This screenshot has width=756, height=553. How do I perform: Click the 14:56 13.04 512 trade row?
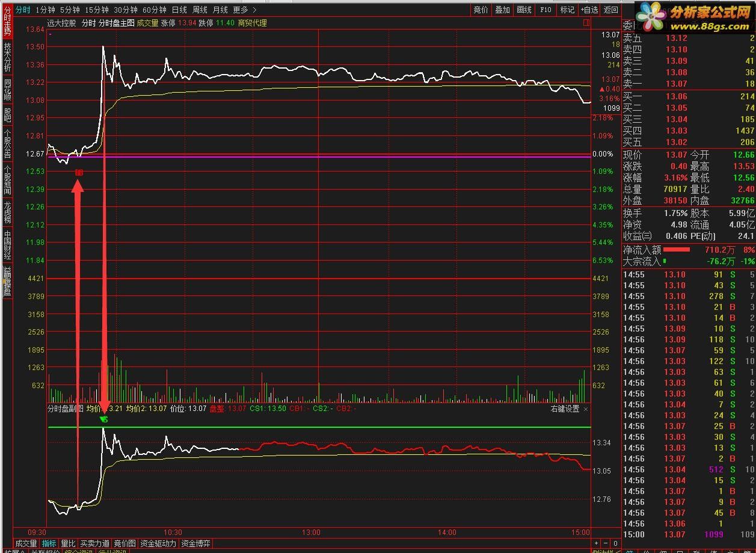tap(689, 469)
